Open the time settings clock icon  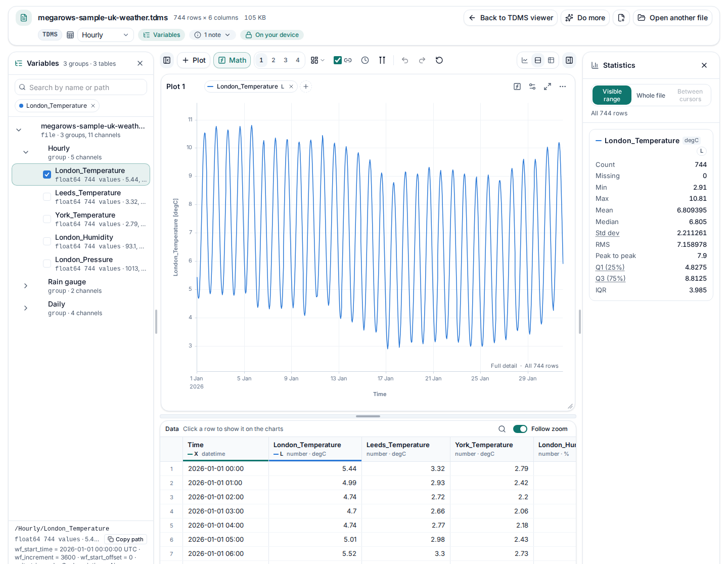365,60
